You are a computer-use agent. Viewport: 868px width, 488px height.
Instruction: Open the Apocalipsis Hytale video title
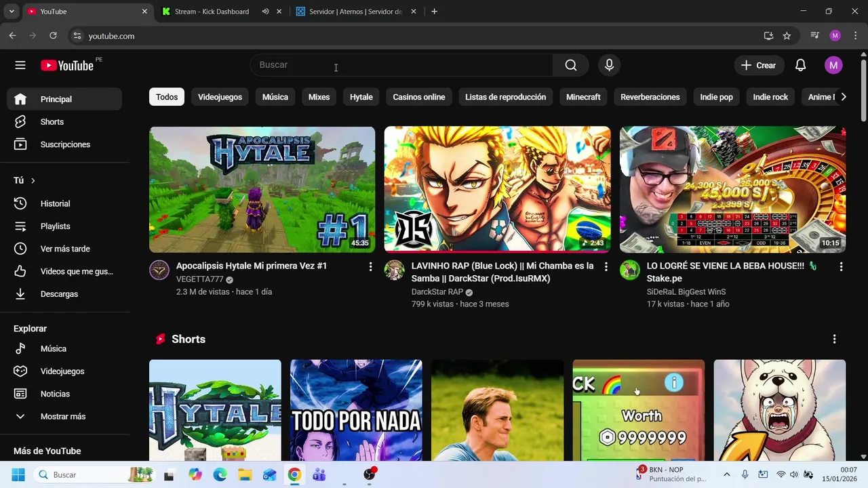pos(252,266)
